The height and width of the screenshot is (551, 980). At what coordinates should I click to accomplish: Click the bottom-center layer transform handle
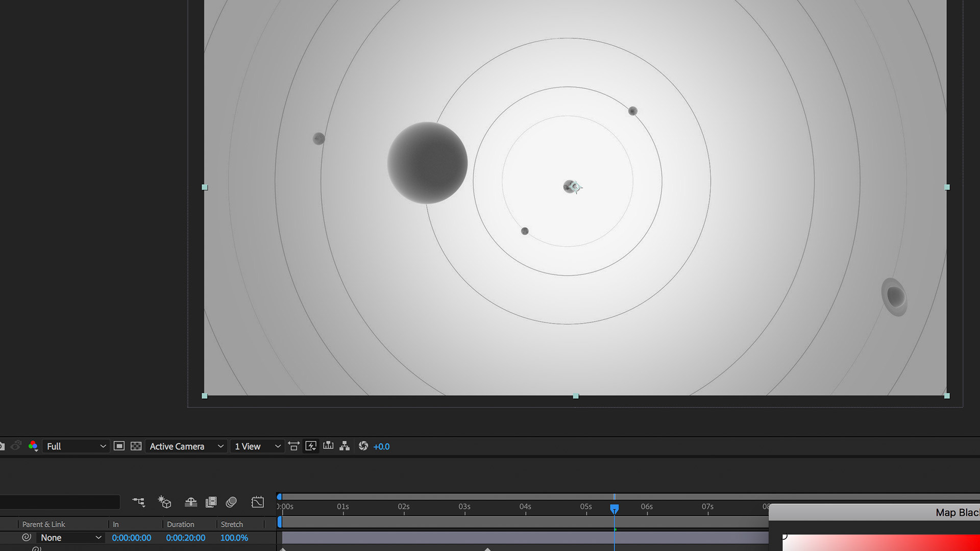(576, 396)
